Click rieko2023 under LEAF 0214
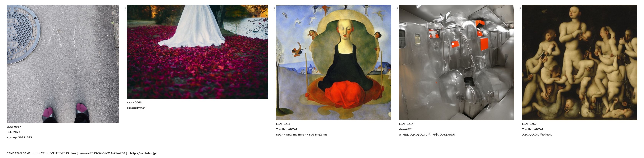Viewport: 644px width, 158px height. click(406, 129)
